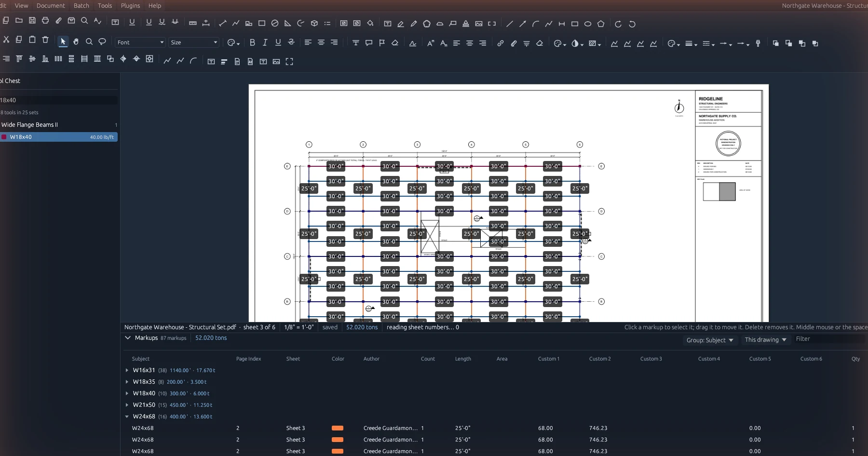
Task: Click the 52.020 tons status bar total
Action: tap(362, 327)
